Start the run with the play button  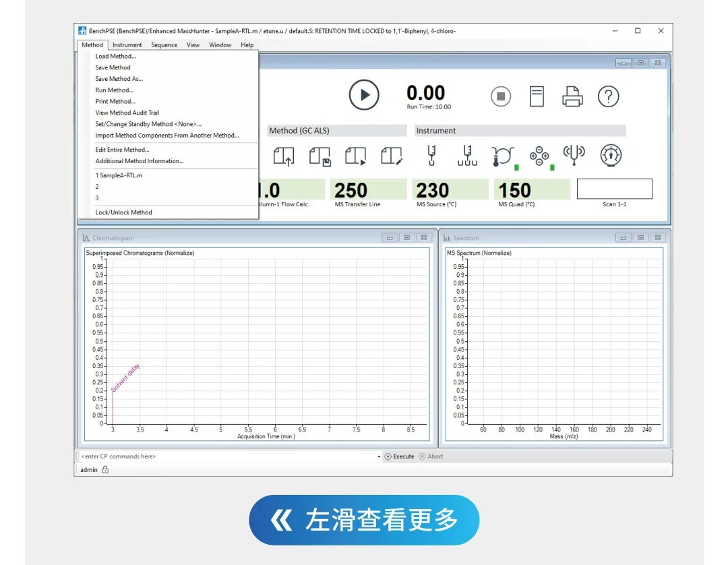pyautogui.click(x=364, y=95)
